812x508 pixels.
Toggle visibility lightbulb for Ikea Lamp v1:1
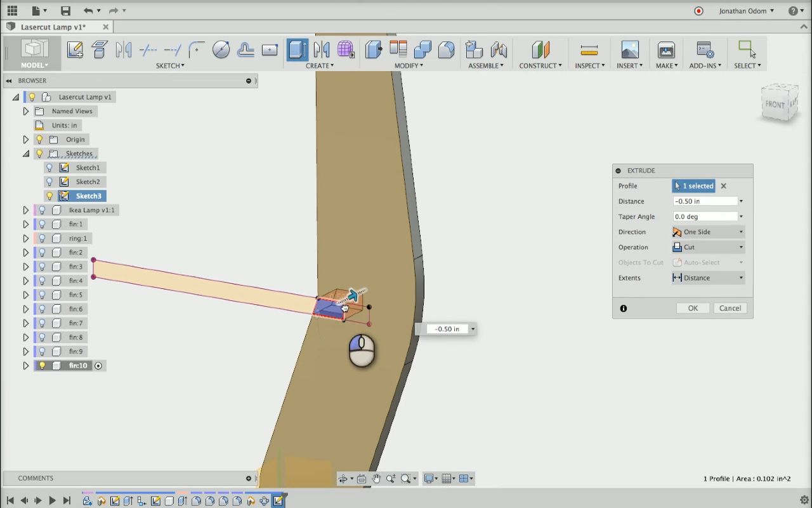click(42, 210)
